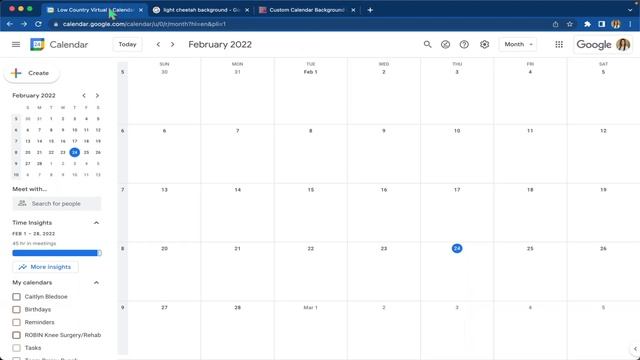The width and height of the screenshot is (640, 360).
Task: Close the light cheetah background tab
Action: pyautogui.click(x=247, y=10)
